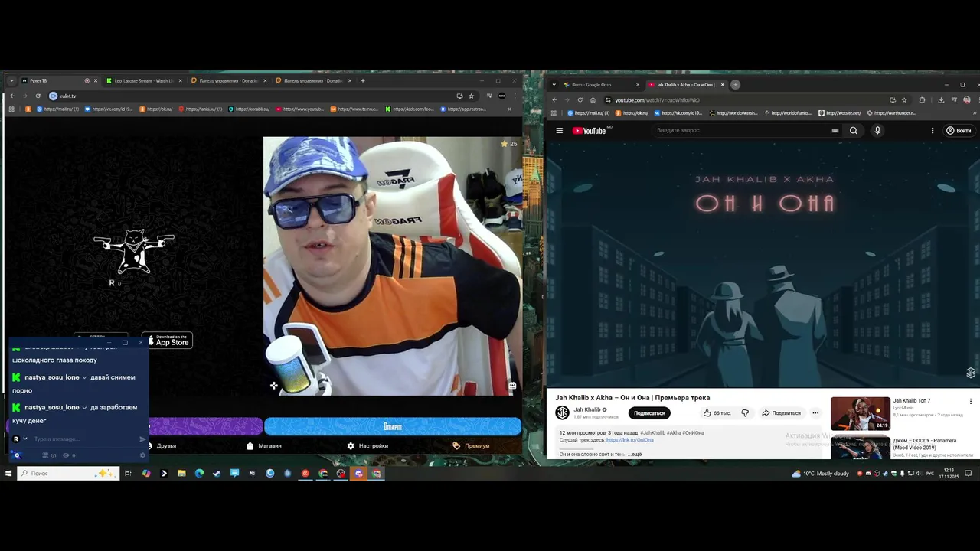The image size is (980, 551).
Task: Expand first nastya_sosu_lone message options chevron
Action: click(84, 377)
